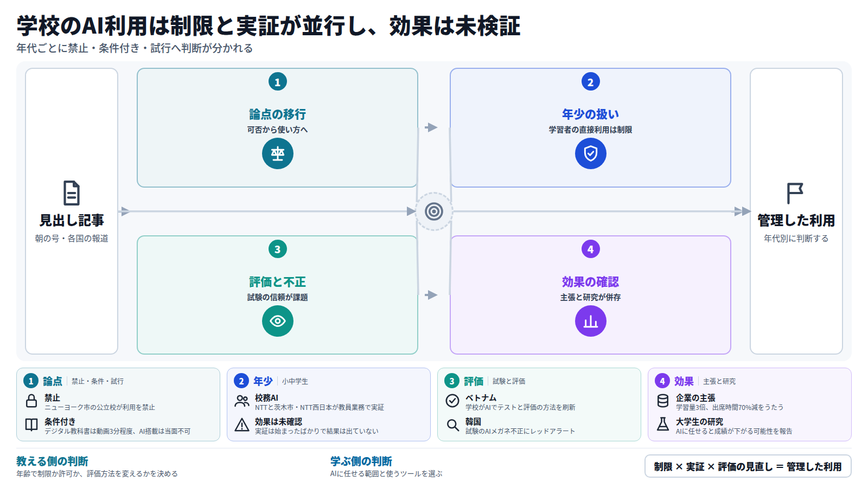The height and width of the screenshot is (488, 868).
Task: Click the text 試験のAIメガネ不正にレッドアラート
Action: (520, 431)
